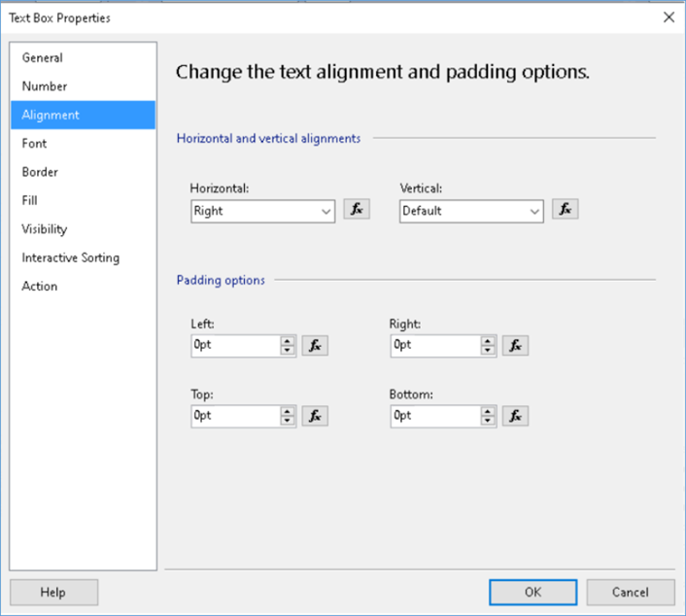Click the fx button for Bottom padding

515,416
